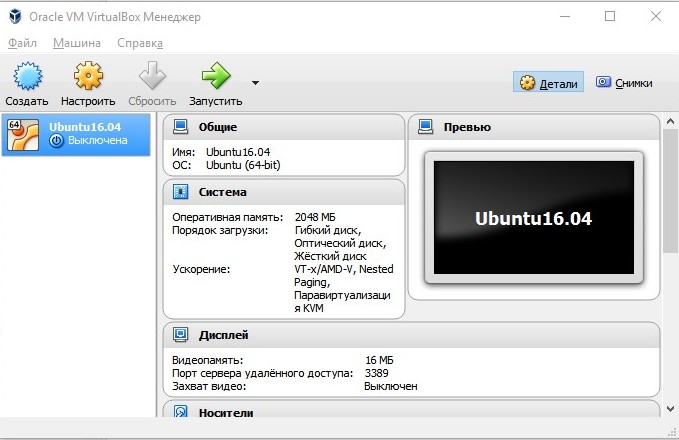Click the Порядок загрузки label
The width and height of the screenshot is (679, 440).
click(220, 230)
